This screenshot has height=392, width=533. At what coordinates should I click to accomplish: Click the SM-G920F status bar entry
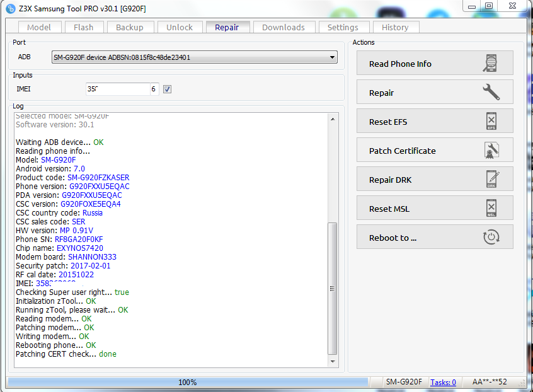tap(404, 382)
